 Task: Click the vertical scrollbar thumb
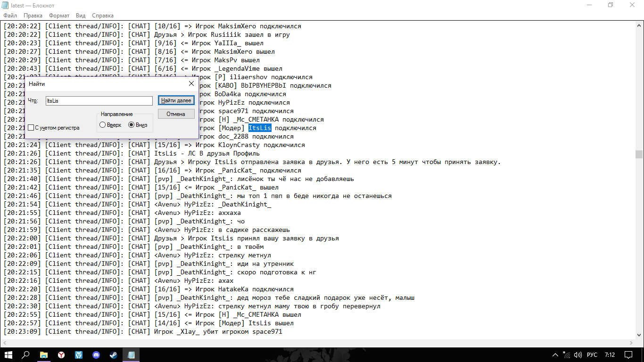point(639,154)
